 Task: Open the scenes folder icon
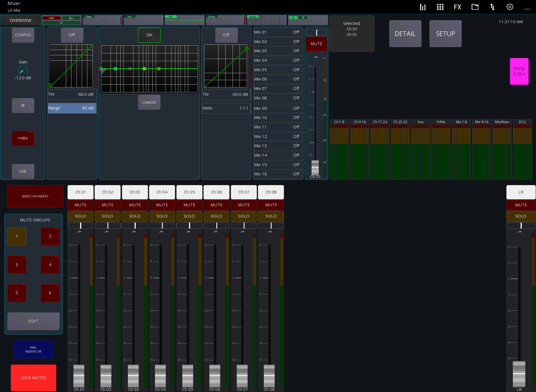coord(475,7)
